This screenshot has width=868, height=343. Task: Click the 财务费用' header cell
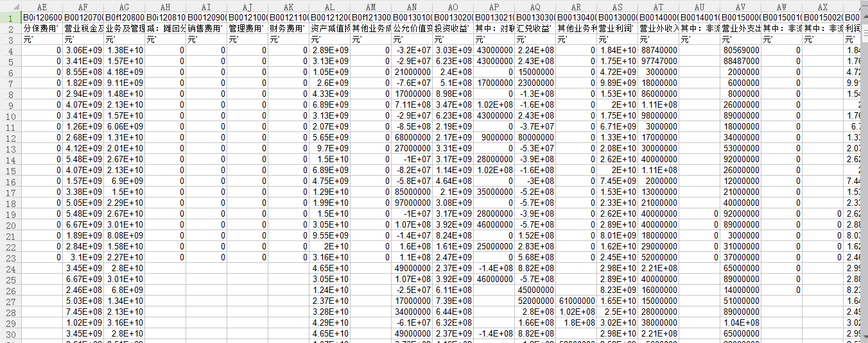(x=289, y=29)
